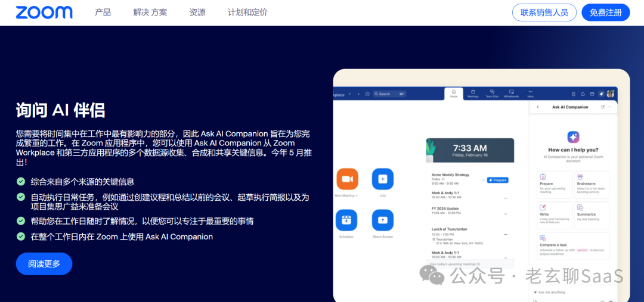Switch to the Team Chat tab
The height and width of the screenshot is (302, 644).
[x=492, y=94]
